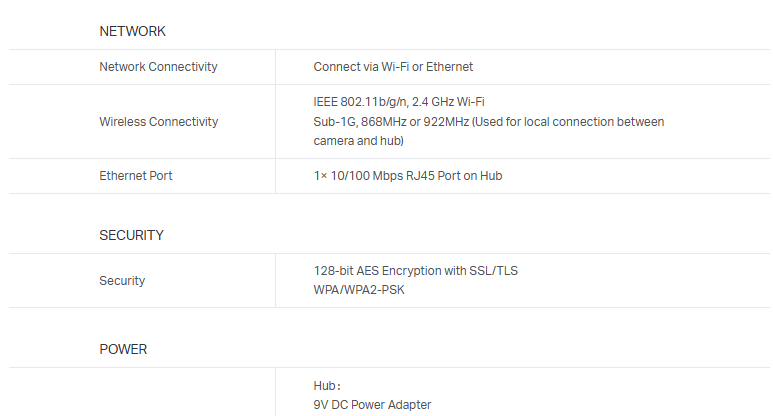Select the Wireless Connectivity row label
Image resolution: width=773 pixels, height=416 pixels.
pos(158,122)
